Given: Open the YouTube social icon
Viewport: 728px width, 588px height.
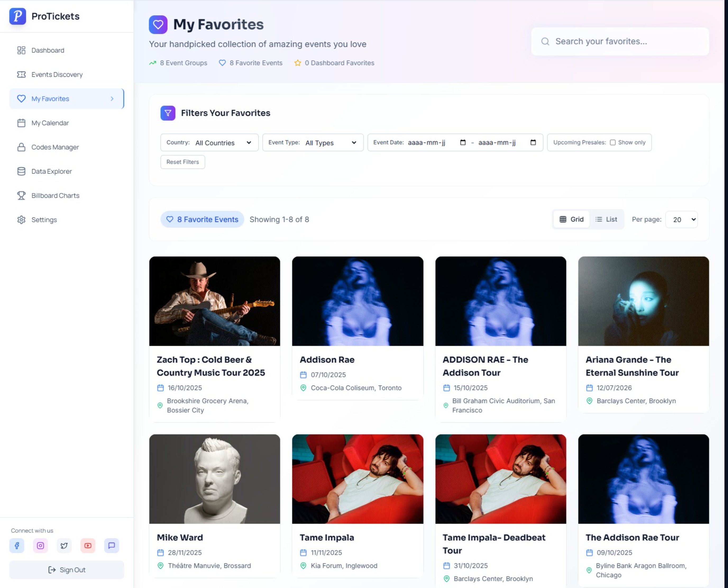Looking at the screenshot, I should click(88, 545).
